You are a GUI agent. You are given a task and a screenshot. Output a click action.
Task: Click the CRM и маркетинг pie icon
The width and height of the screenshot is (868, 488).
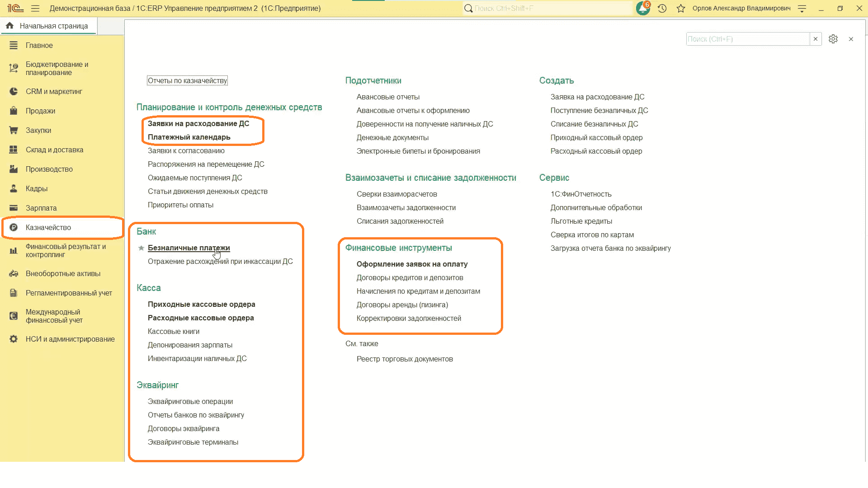[x=14, y=91]
